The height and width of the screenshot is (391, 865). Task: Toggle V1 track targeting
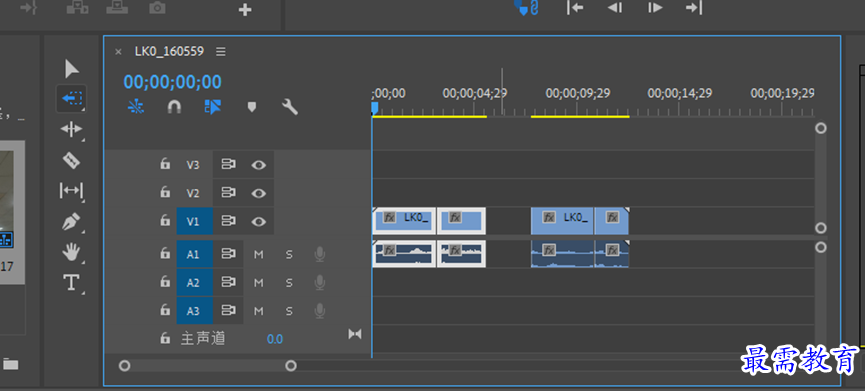click(194, 222)
